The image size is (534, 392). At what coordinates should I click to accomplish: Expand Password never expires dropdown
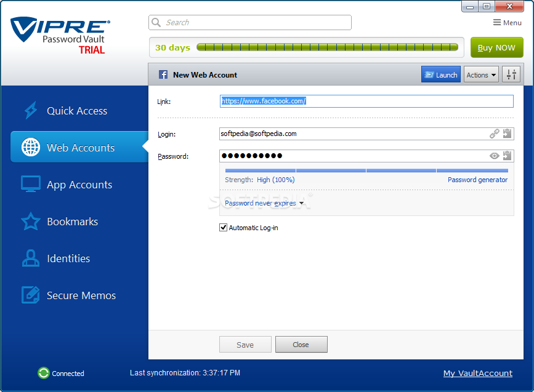pyautogui.click(x=264, y=203)
